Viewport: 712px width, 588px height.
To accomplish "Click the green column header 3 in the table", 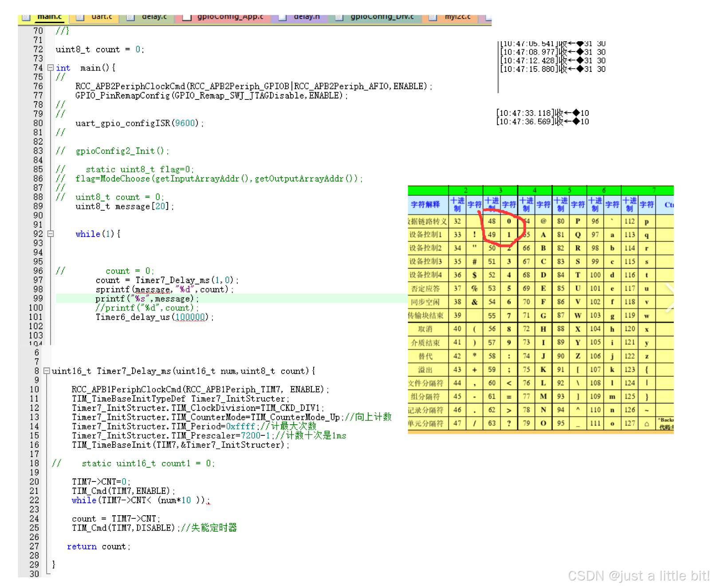I will click(500, 190).
